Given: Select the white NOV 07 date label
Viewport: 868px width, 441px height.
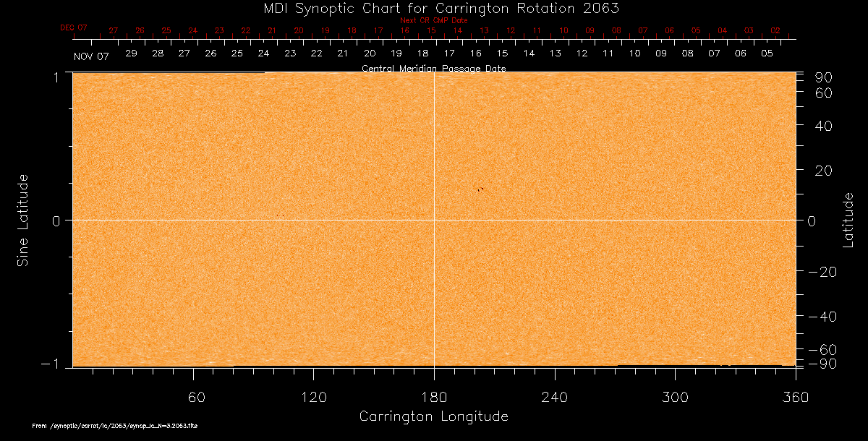Looking at the screenshot, I should coord(91,56).
